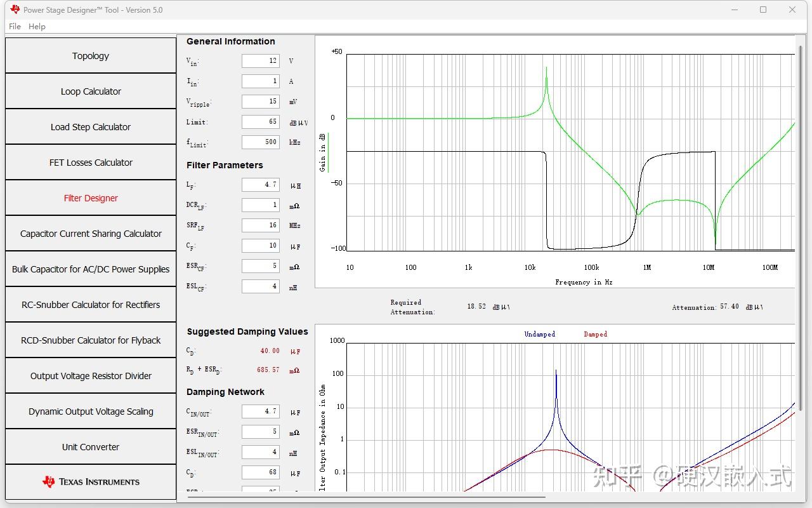Viewport: 812px width, 508px height.
Task: Click the Power Stage Designer title bar icon
Action: tap(15, 10)
